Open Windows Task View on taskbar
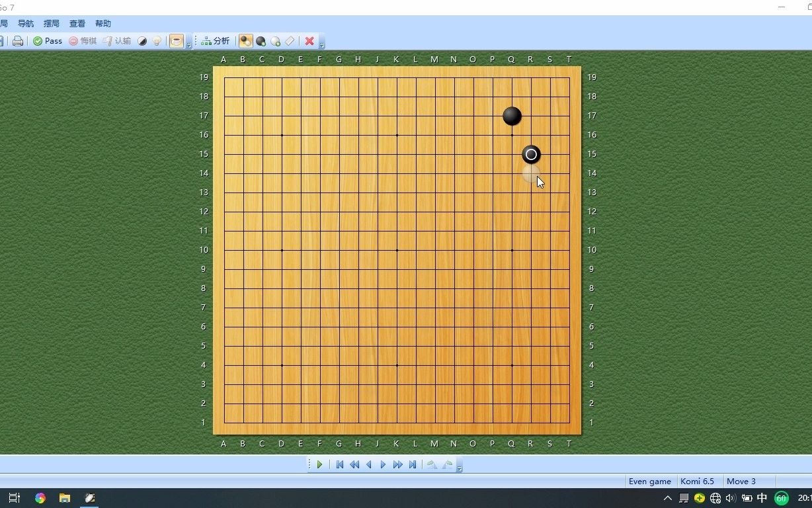The height and width of the screenshot is (508, 812). (x=14, y=498)
